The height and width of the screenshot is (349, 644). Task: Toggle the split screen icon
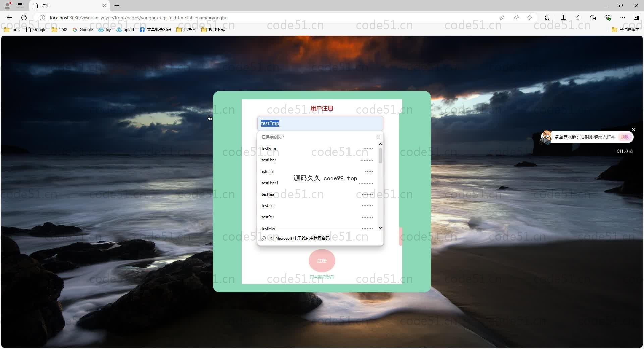[563, 18]
